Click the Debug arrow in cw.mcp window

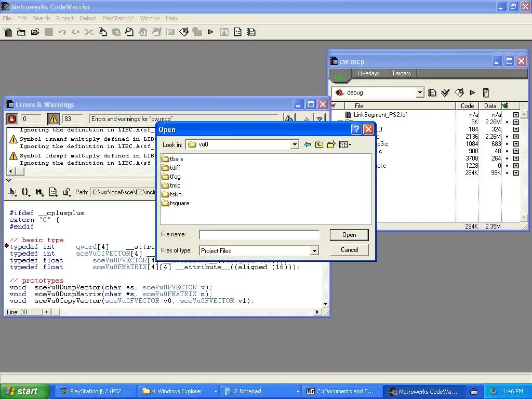pyautogui.click(x=472, y=92)
